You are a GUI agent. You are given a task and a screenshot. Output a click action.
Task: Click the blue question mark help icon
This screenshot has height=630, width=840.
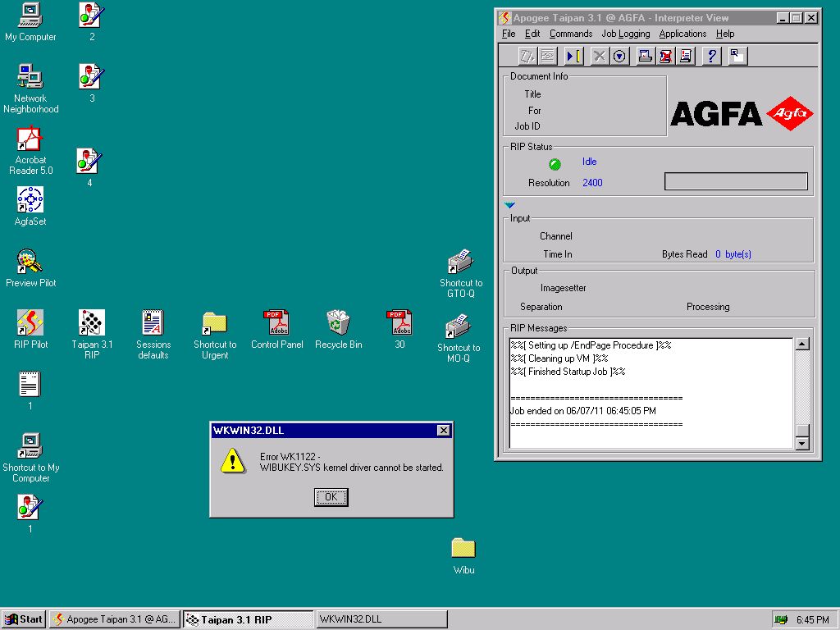tap(712, 57)
